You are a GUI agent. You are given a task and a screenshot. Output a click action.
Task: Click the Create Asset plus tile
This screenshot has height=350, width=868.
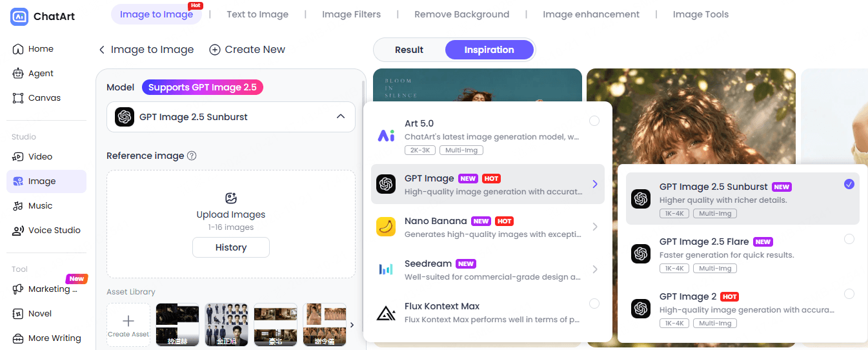[x=128, y=324]
